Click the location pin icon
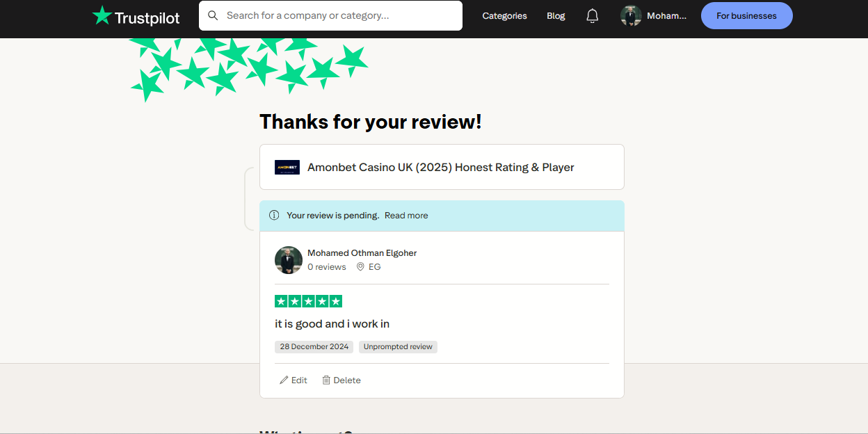This screenshot has height=434, width=868. click(x=360, y=267)
